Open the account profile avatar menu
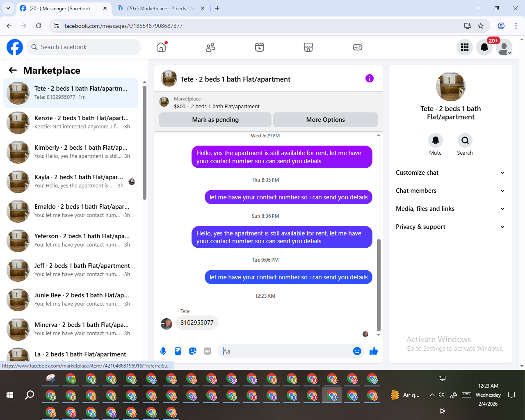 (504, 47)
